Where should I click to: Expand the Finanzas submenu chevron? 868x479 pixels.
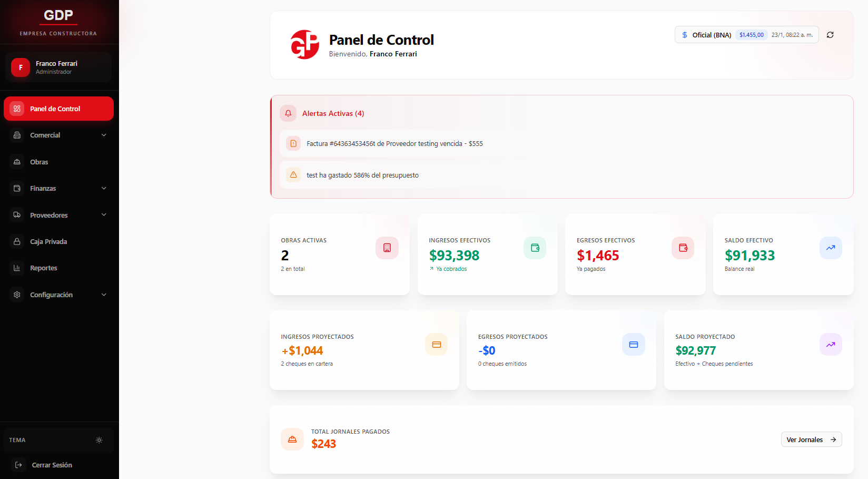[x=104, y=188]
